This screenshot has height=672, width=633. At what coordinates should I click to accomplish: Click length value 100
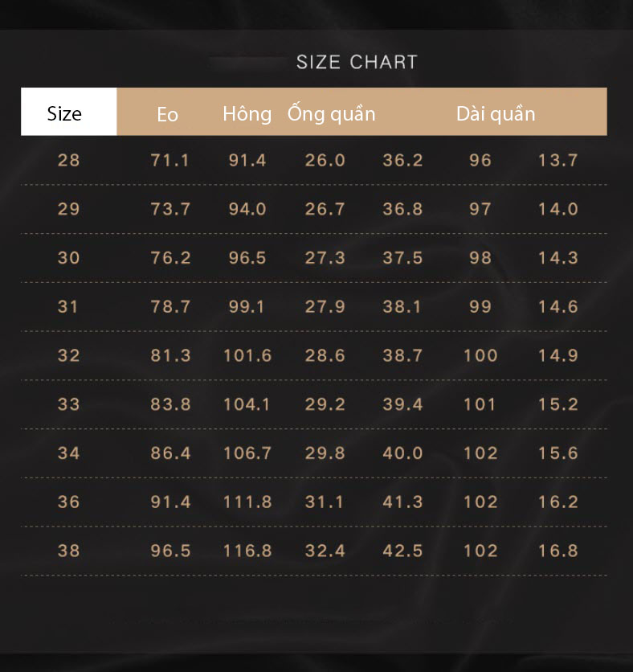pyautogui.click(x=480, y=356)
